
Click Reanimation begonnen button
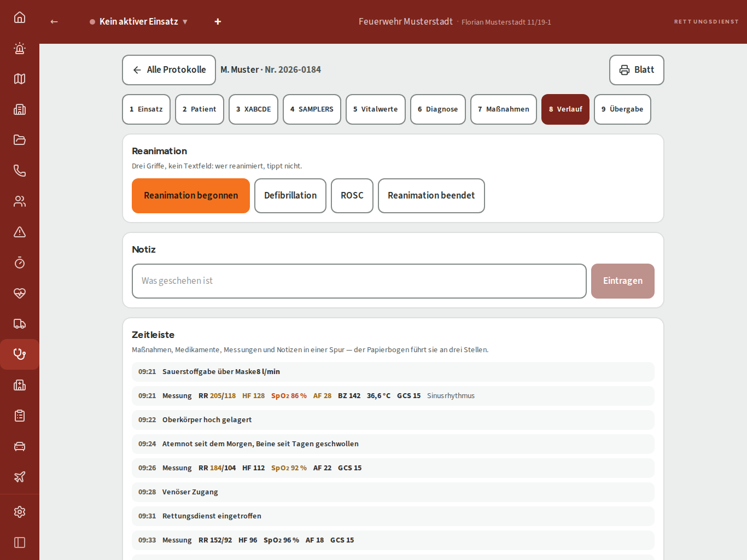coord(191,196)
